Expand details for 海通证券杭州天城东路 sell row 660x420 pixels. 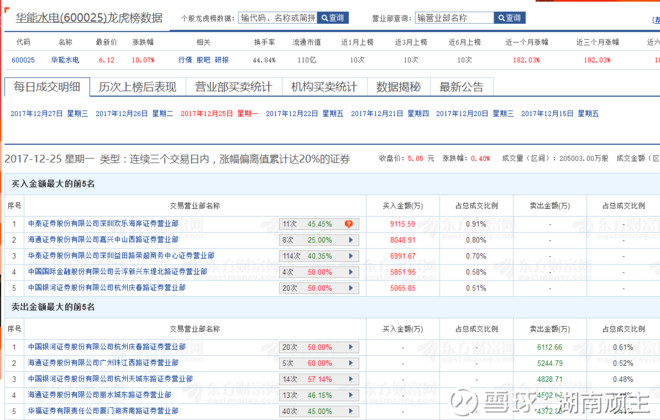coord(349,378)
